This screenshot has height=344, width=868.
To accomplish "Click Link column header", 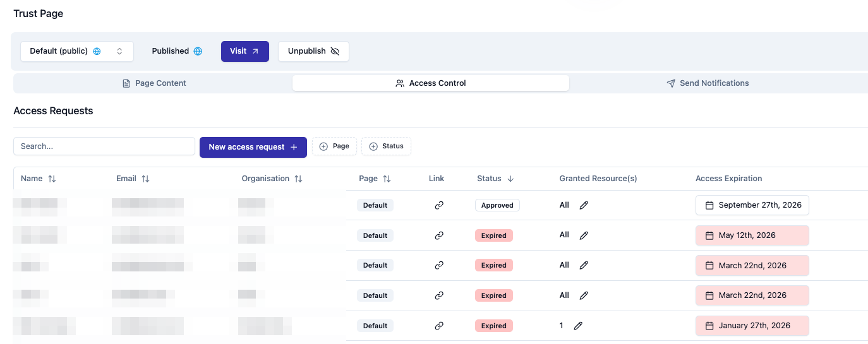I will (x=437, y=179).
